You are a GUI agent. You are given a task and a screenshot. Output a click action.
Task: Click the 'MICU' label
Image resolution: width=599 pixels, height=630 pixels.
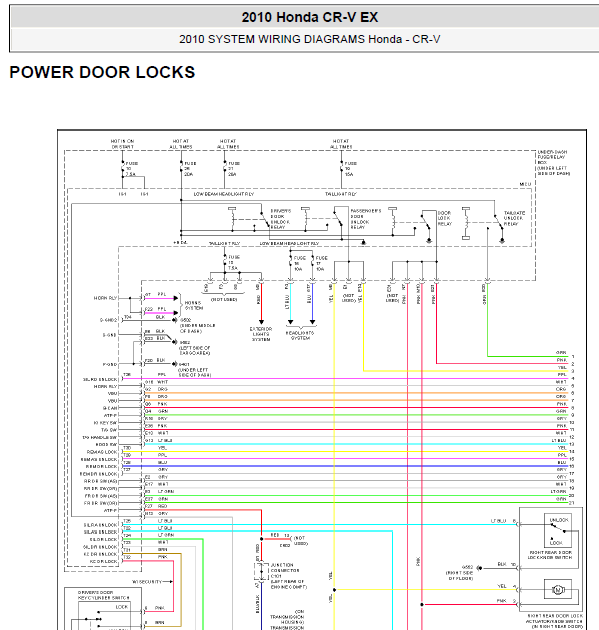(x=525, y=184)
